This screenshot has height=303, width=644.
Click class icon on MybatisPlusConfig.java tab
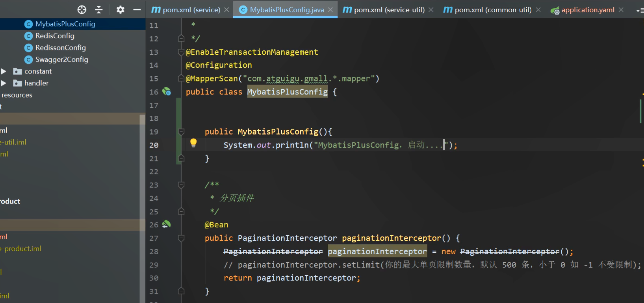coord(243,10)
